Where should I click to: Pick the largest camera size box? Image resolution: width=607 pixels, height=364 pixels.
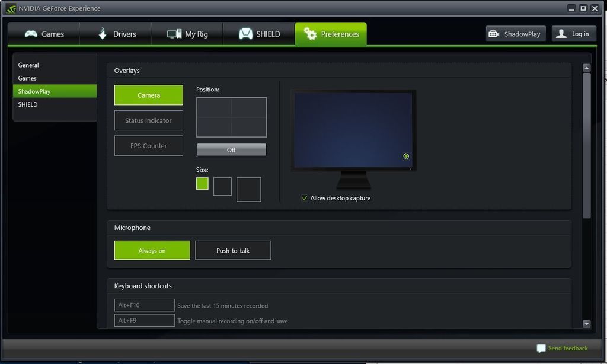pyautogui.click(x=249, y=189)
